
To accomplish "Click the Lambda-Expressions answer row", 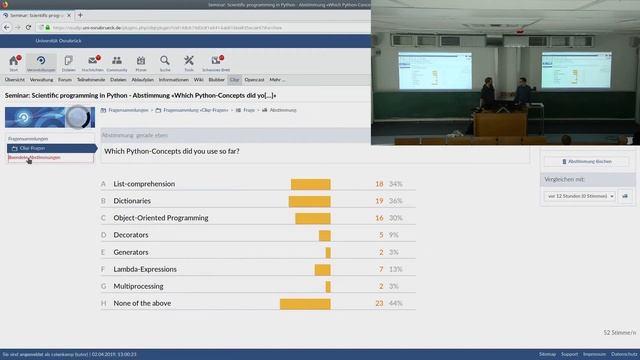I will 258,269.
